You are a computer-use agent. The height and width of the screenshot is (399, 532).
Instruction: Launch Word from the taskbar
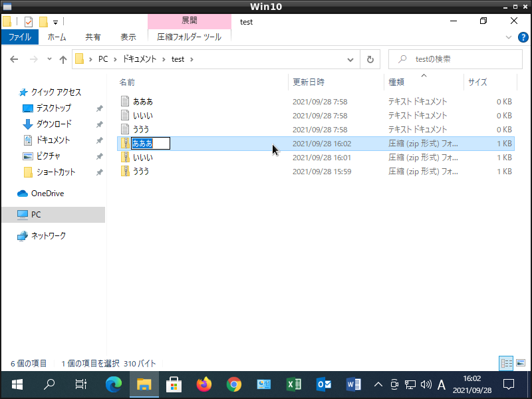[x=354, y=384]
